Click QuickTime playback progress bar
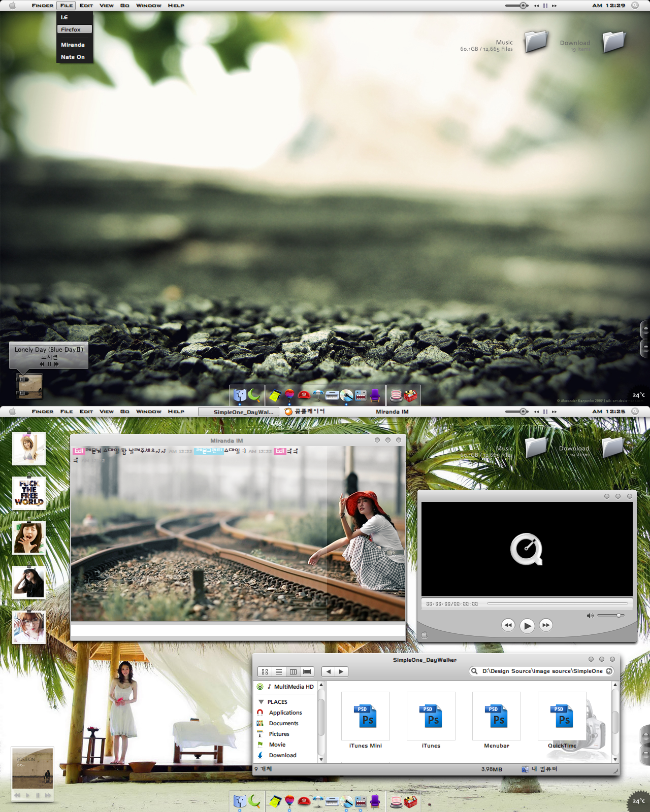Screen dimensions: 650x812 click(558, 603)
